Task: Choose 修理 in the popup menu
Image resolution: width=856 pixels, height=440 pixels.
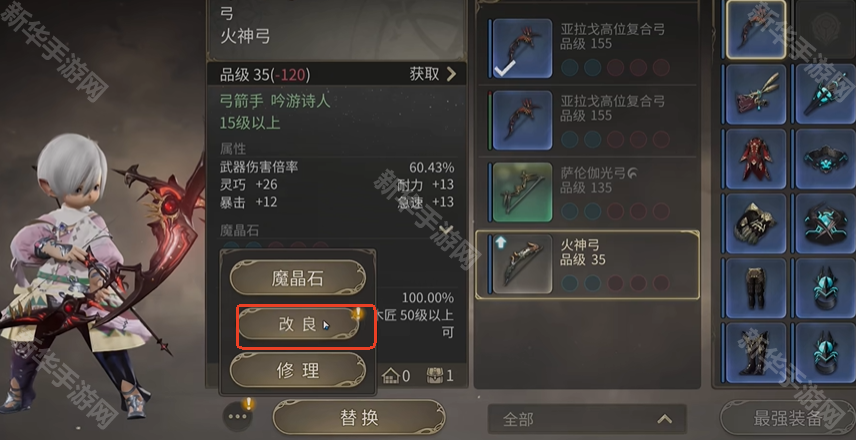Action: tap(298, 371)
